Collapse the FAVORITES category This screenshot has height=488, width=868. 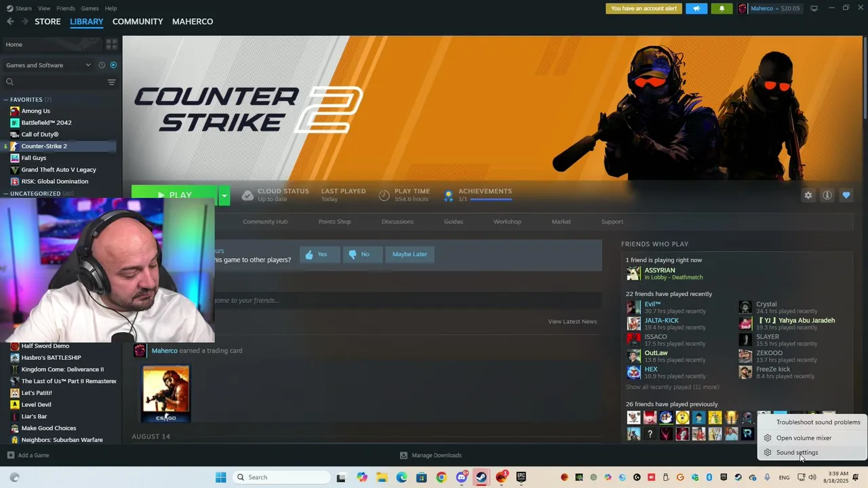pyautogui.click(x=26, y=100)
